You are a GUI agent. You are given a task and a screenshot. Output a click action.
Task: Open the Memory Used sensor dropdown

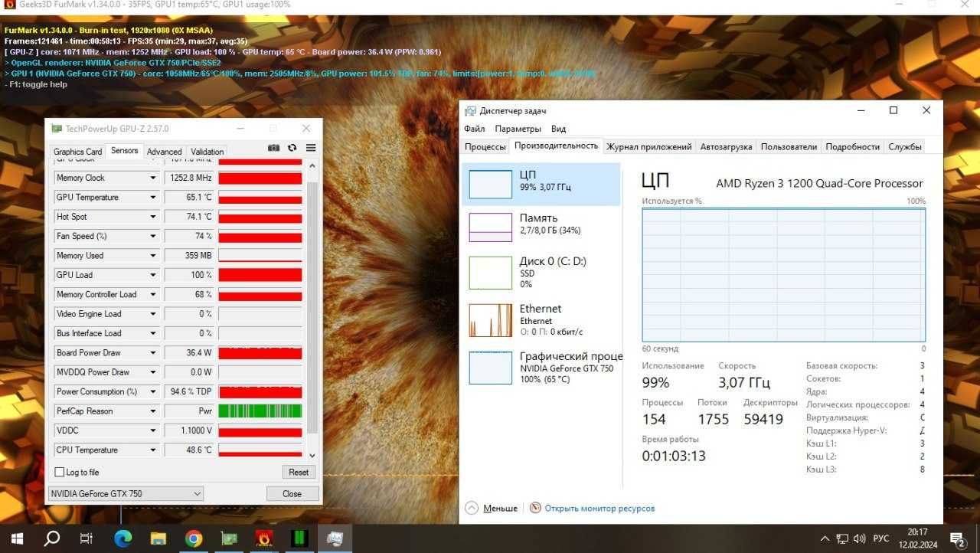point(152,256)
